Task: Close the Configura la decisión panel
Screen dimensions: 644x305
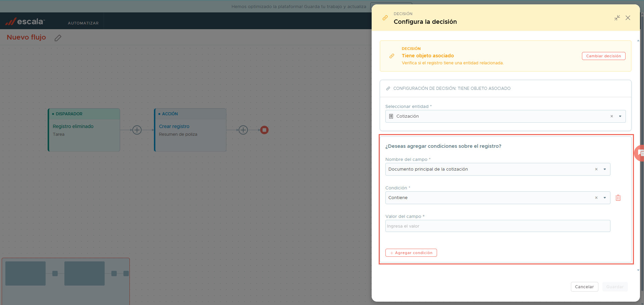Action: click(x=628, y=18)
